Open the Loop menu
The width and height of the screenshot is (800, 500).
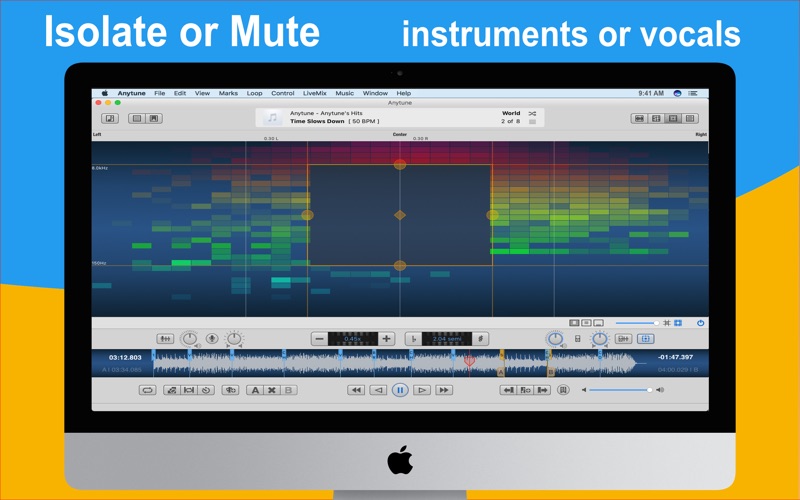[x=255, y=93]
